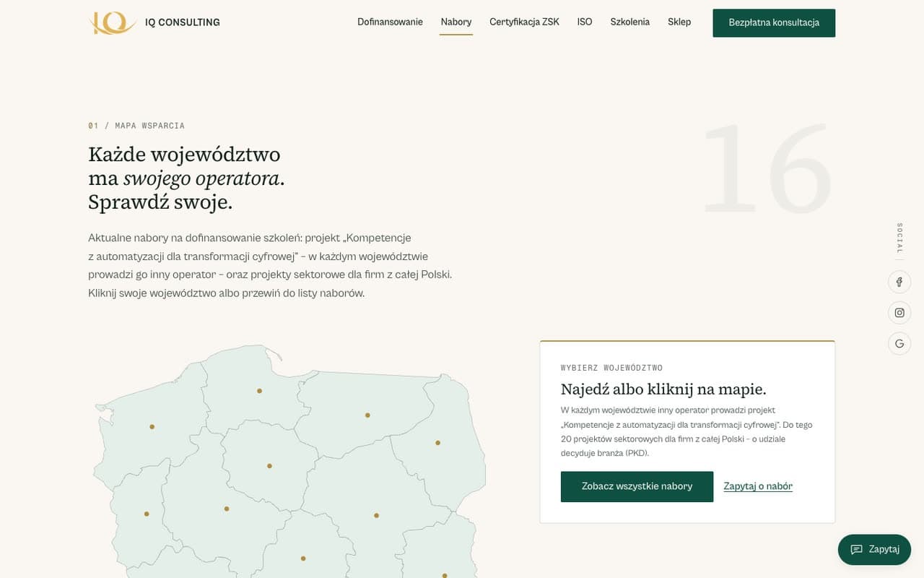Open the Szkolenia navigation item
The width and height of the screenshot is (924, 578).
[x=629, y=22]
